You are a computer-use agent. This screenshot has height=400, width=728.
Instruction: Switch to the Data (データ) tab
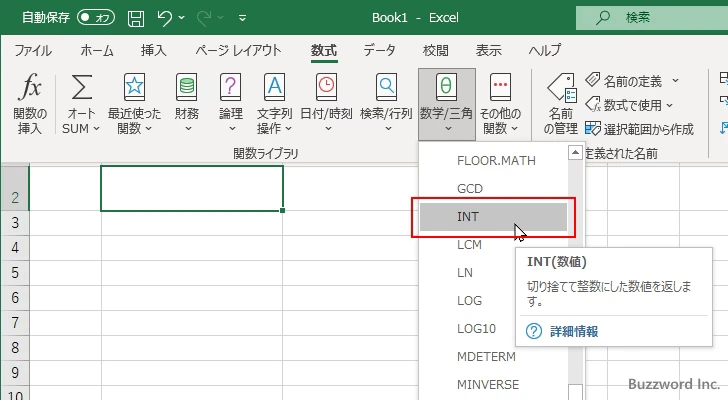[x=379, y=50]
